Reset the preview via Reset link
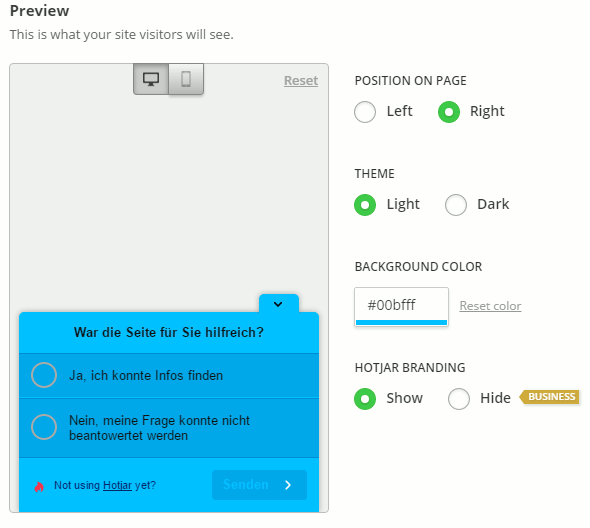Screen dimensions: 590x528 (301, 81)
